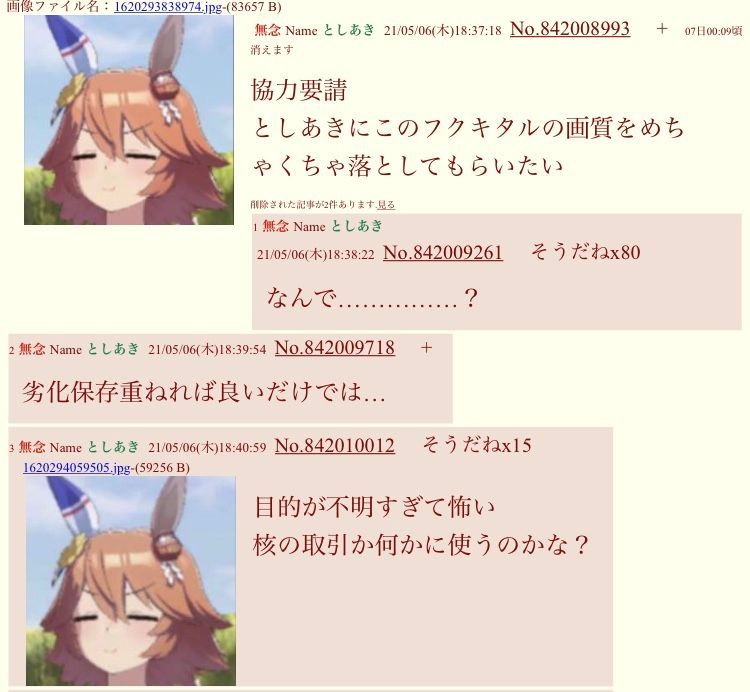Viewport: 750px width, 692px height.
Task: Click the としあき name in reply 1
Action: 357,226
